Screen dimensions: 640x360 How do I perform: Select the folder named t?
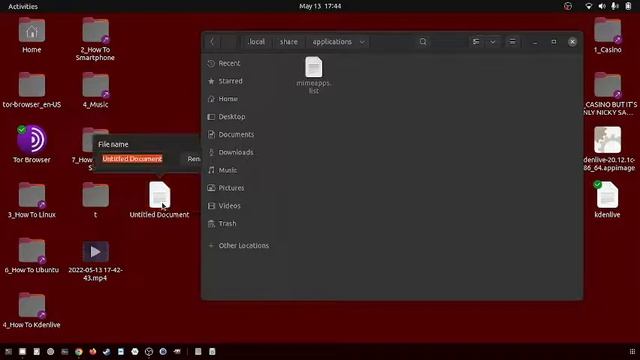click(x=96, y=200)
